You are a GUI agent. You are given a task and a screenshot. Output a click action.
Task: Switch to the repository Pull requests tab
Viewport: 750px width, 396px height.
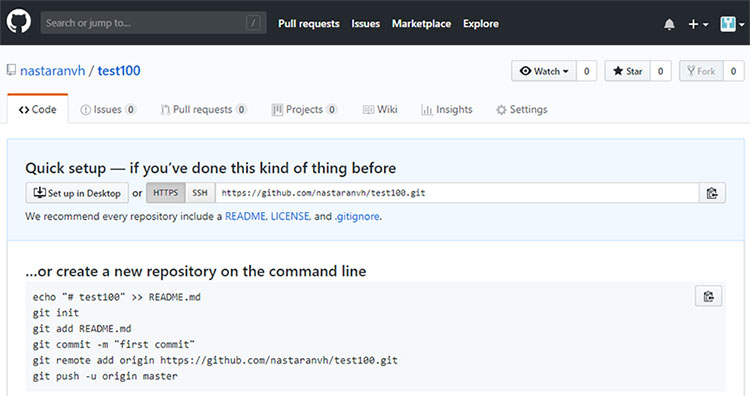[203, 110]
